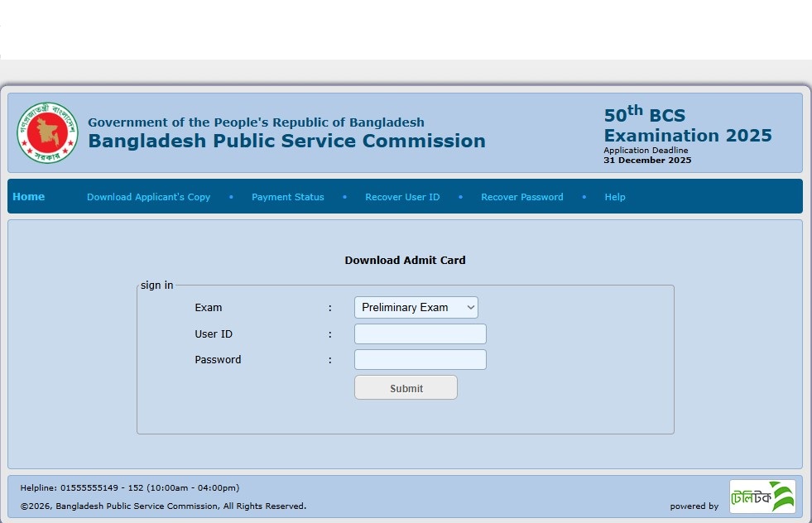Click the User ID field label
Screen dimensions: 812x523
click(214, 333)
